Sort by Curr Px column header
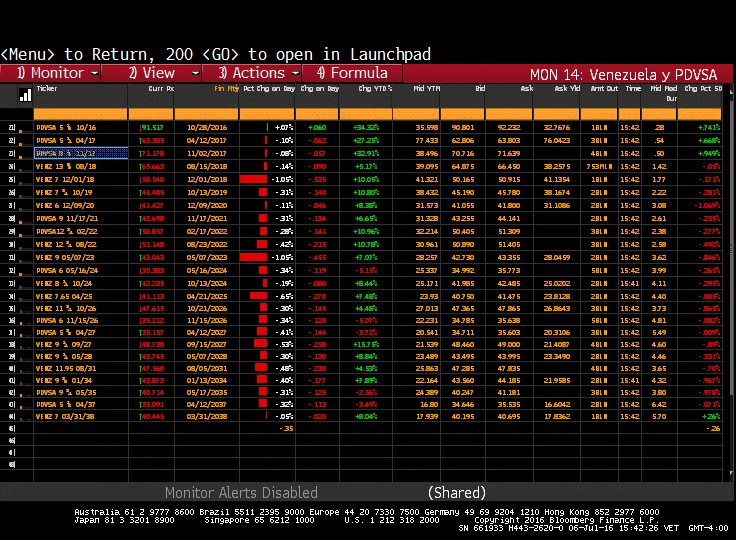Screen dimensions: 736x540 click(x=161, y=88)
